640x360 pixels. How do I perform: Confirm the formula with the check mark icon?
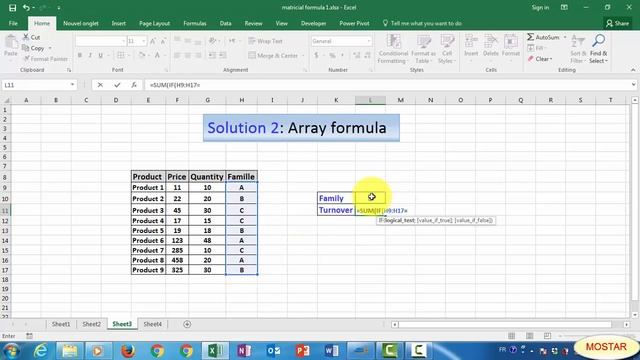(x=117, y=85)
